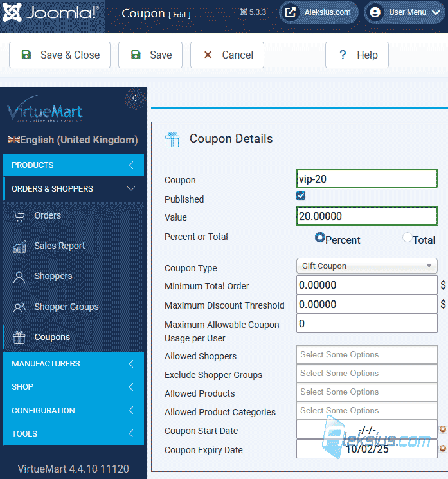Click the Maximum Allowable Coupon Usage field

click(x=367, y=323)
